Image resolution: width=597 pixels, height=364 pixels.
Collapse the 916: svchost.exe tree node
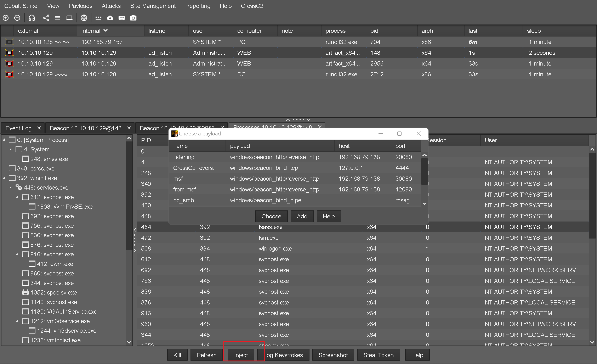click(x=17, y=254)
